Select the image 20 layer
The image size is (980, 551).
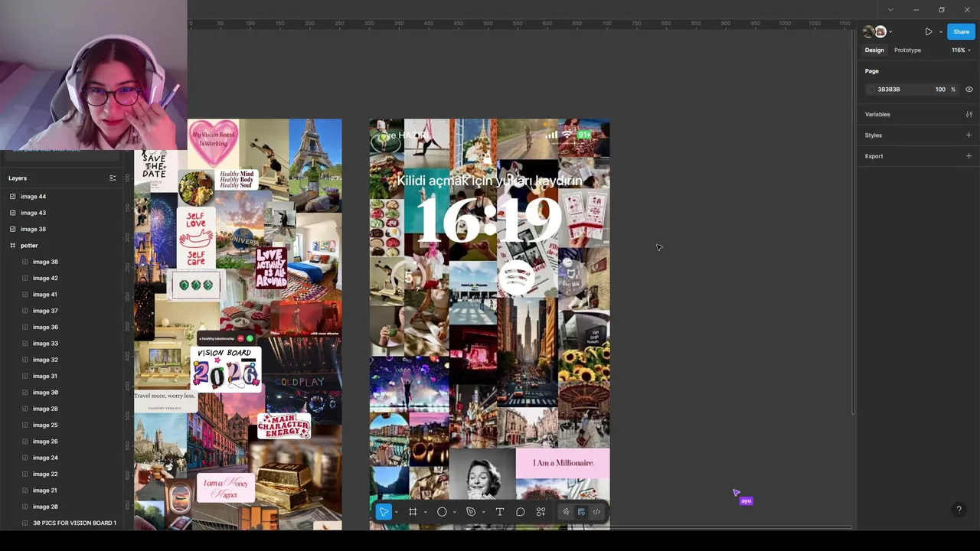[x=61, y=507]
